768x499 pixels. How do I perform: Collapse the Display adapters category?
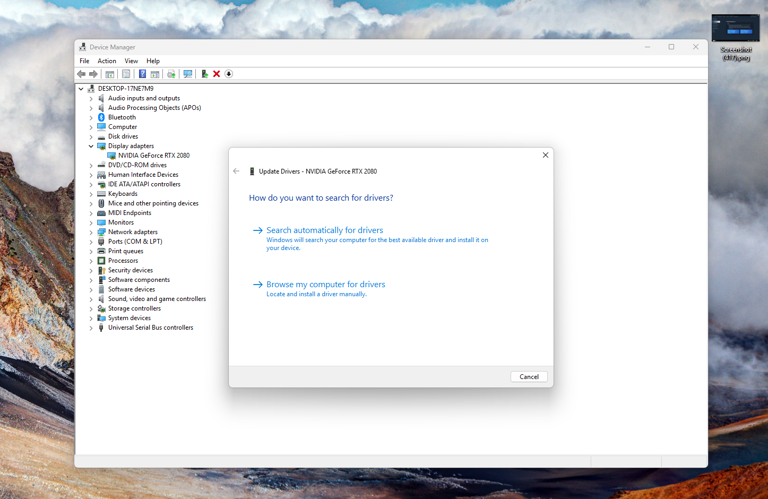[91, 146]
